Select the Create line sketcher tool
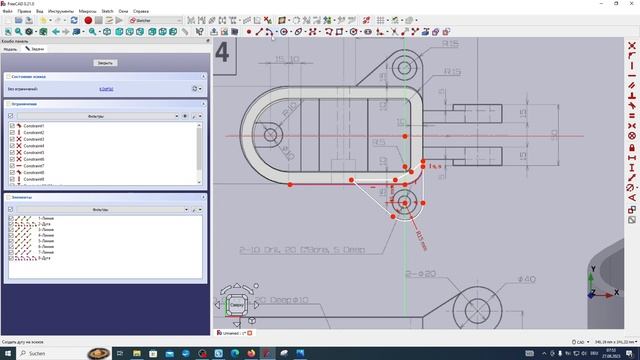Image resolution: width=640 pixels, height=360 pixels. [x=259, y=32]
